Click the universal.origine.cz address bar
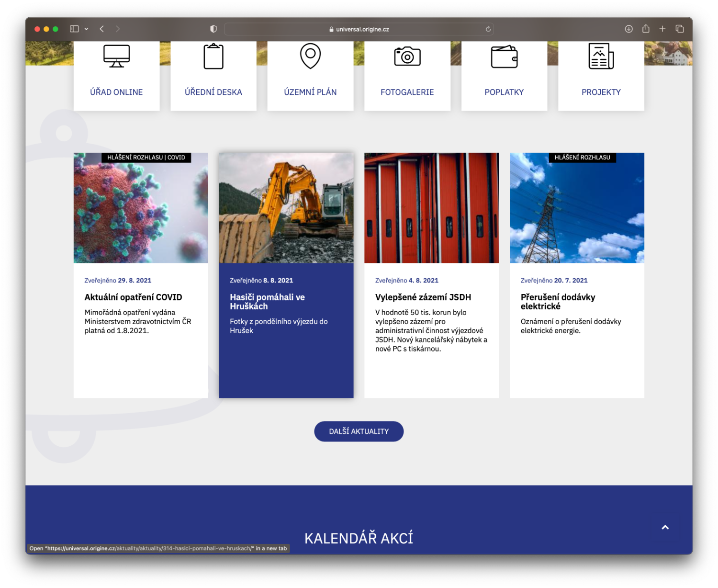The width and height of the screenshot is (718, 588). [359, 29]
